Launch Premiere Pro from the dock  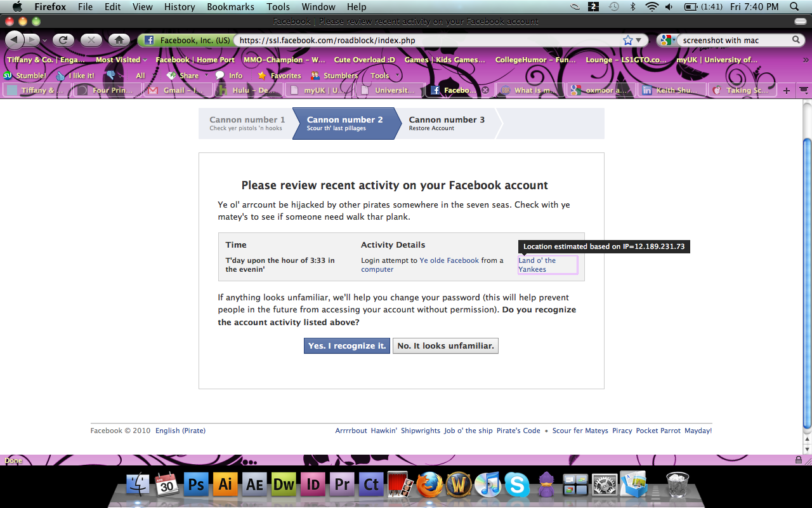342,485
